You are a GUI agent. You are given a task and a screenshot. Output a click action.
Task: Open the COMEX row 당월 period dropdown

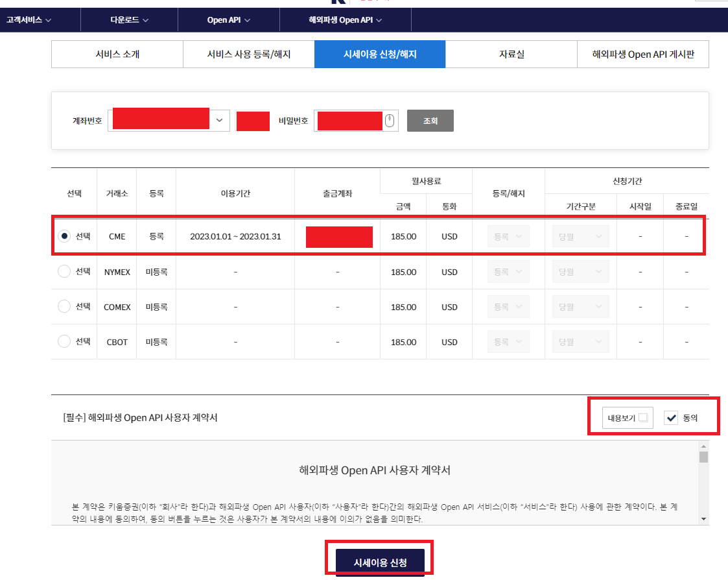[580, 307]
